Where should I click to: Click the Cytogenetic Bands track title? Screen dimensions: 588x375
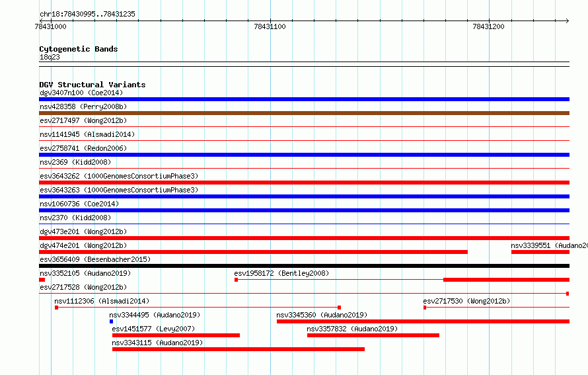(x=79, y=49)
